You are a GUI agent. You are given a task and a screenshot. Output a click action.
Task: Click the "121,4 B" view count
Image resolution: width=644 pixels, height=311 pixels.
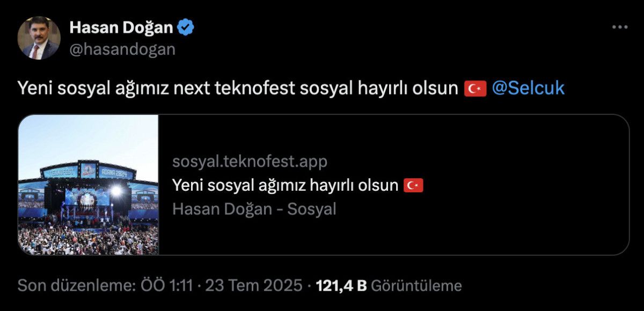pyautogui.click(x=342, y=285)
